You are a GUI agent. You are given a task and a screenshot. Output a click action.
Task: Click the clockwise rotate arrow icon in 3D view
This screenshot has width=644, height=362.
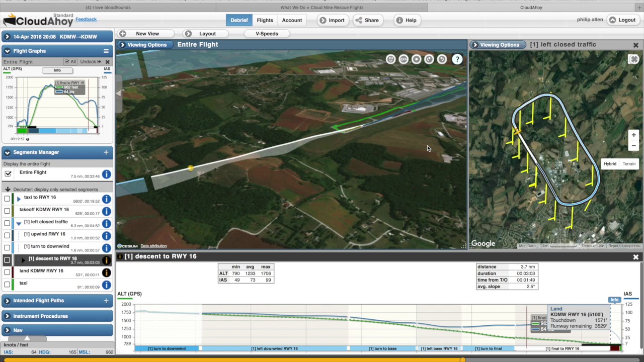(x=429, y=59)
